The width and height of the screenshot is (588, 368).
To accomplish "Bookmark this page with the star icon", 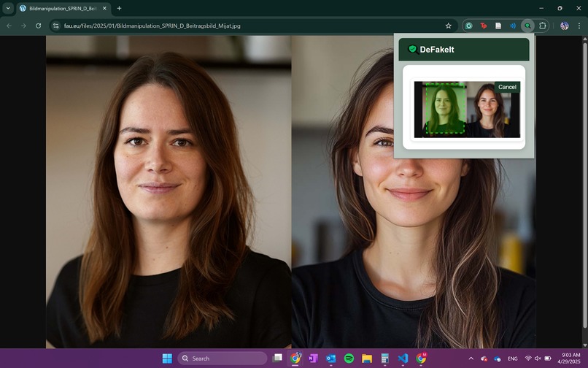I will [448, 26].
